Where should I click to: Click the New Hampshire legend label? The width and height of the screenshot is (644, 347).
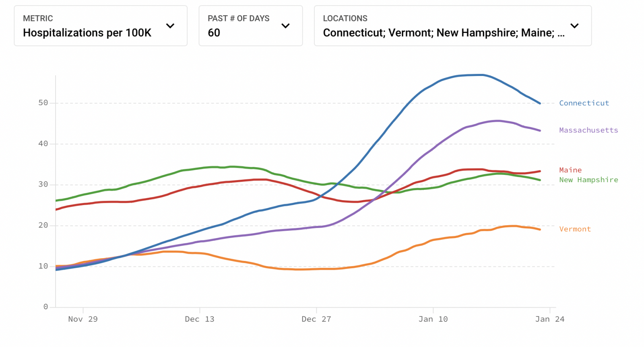[588, 180]
